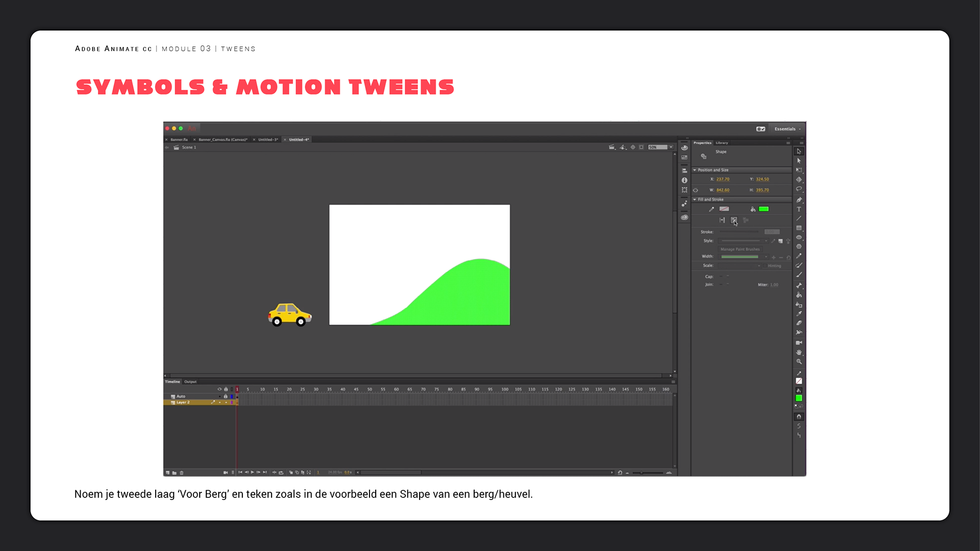
Task: Select the Zoom magnifier tool
Action: pyautogui.click(x=799, y=362)
